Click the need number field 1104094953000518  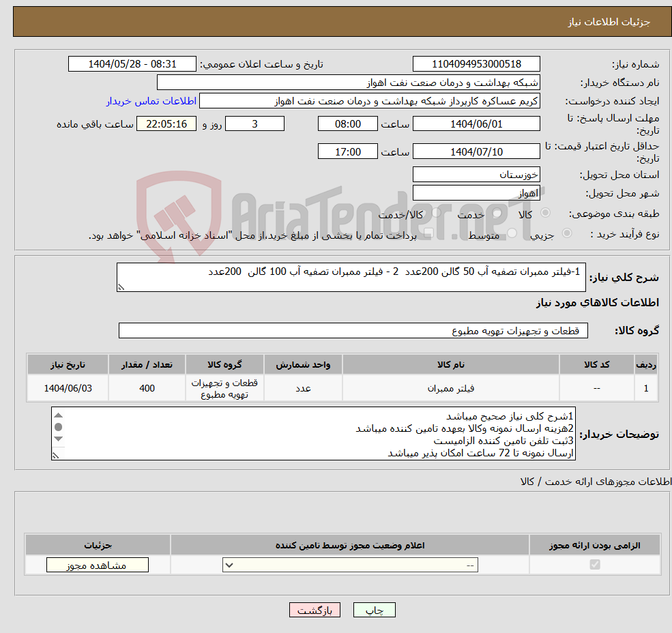(x=476, y=64)
